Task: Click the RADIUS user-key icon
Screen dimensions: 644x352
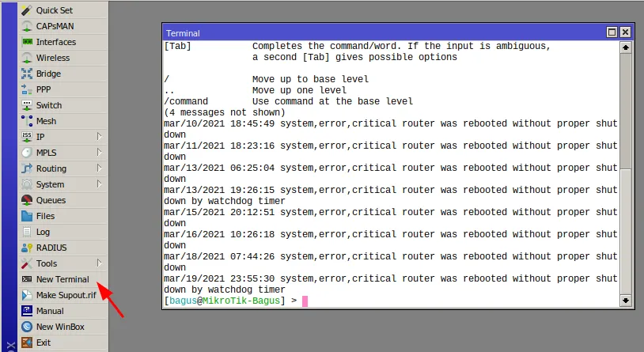Action: click(x=27, y=248)
